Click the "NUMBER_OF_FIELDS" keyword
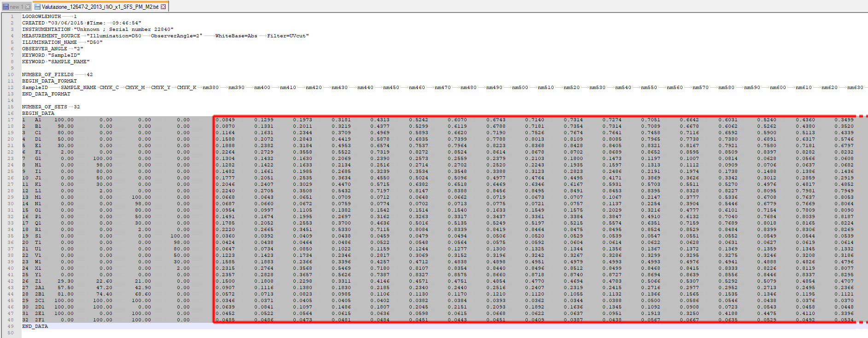This screenshot has height=338, width=868. click(x=48, y=75)
